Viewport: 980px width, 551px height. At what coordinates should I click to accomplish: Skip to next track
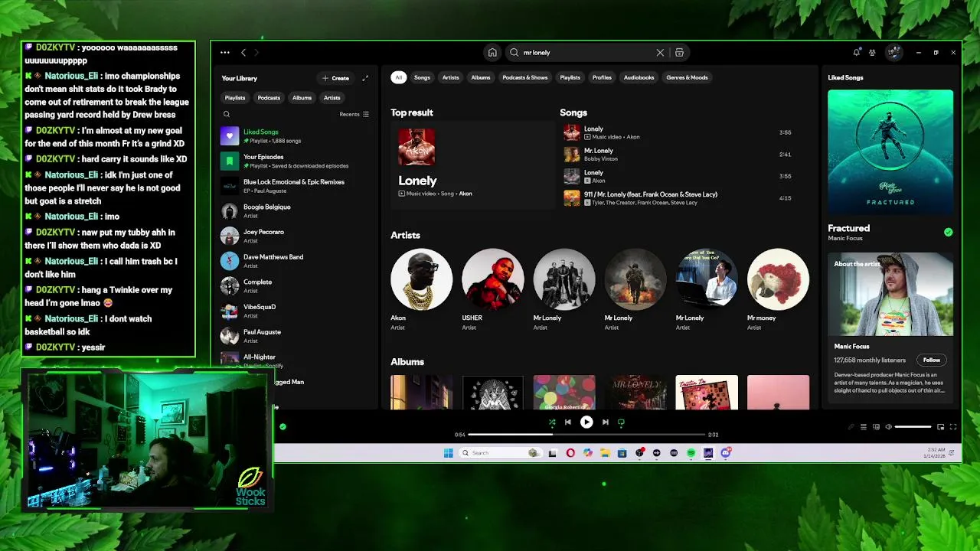(605, 422)
